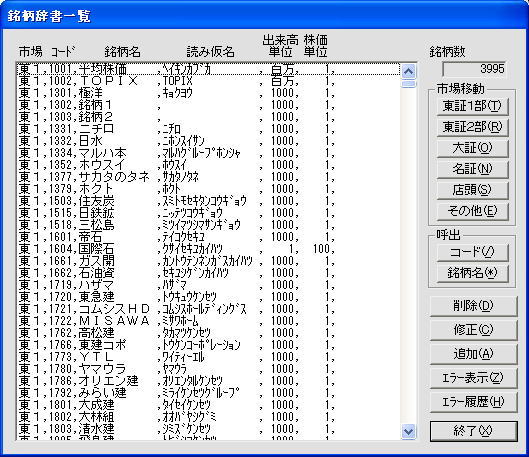Select the 1604 国際石 list entry

208,249
